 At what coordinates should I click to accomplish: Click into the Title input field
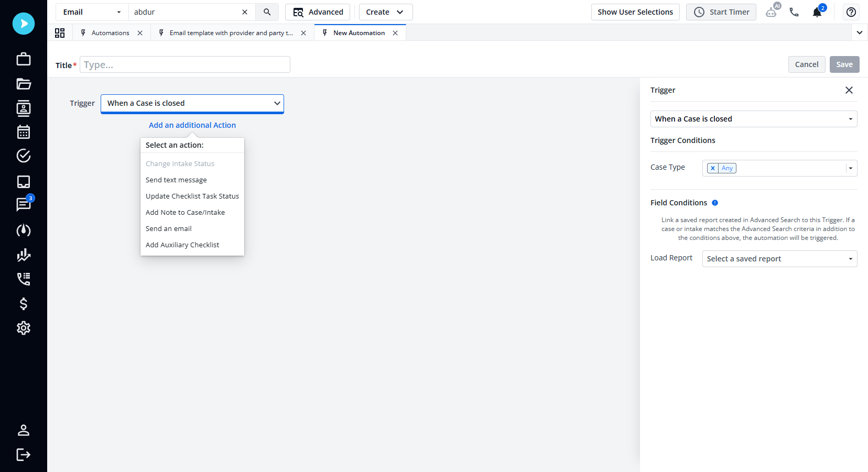tap(185, 64)
